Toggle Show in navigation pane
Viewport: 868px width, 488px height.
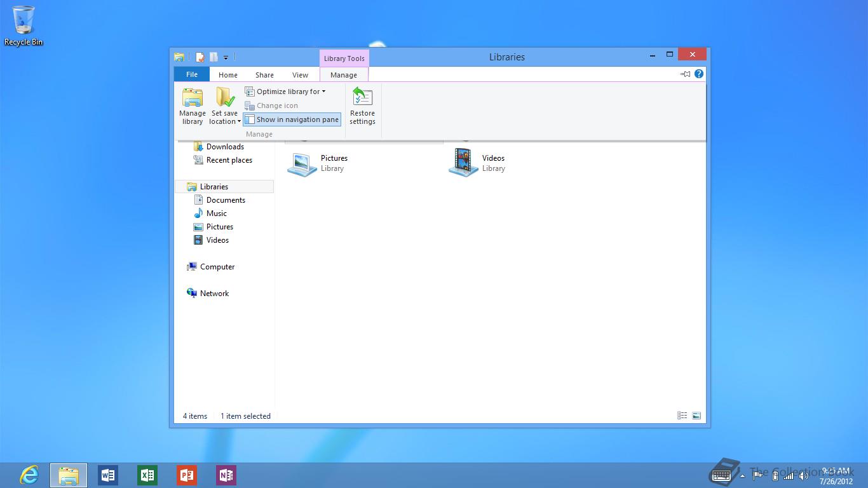[292, 119]
